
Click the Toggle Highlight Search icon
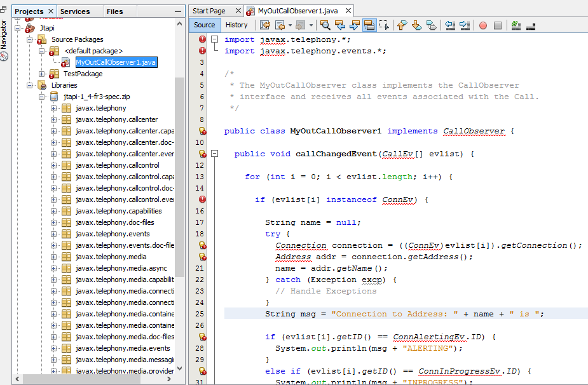pyautogui.click(x=369, y=25)
